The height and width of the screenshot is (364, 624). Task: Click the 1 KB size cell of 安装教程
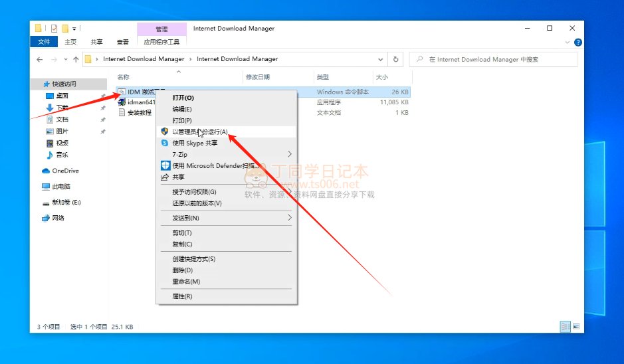click(402, 112)
